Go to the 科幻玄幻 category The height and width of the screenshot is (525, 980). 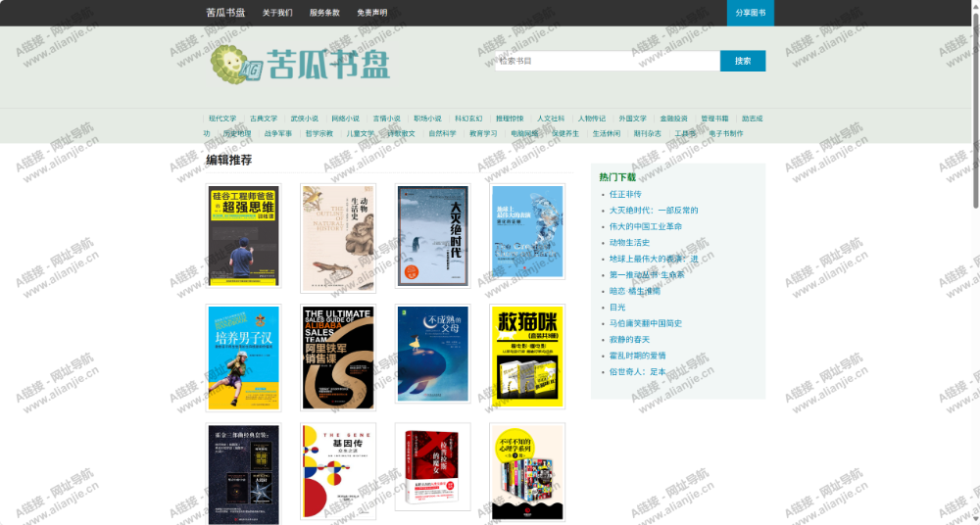pos(468,119)
